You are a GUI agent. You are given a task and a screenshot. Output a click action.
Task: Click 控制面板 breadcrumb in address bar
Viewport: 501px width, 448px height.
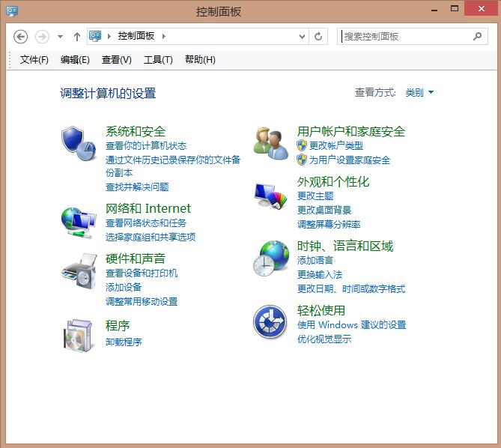click(x=136, y=36)
